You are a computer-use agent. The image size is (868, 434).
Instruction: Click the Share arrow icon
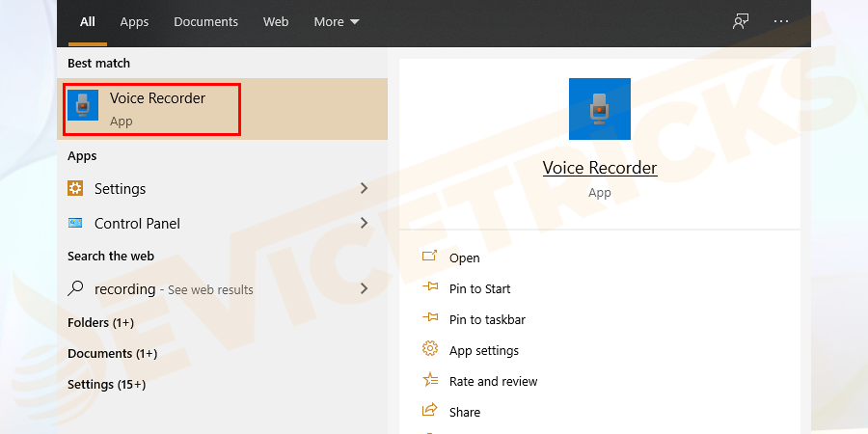(429, 410)
